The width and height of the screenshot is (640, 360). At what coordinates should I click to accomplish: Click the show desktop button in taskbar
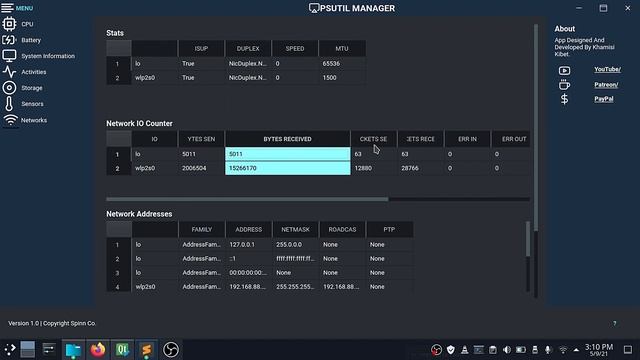coord(628,350)
